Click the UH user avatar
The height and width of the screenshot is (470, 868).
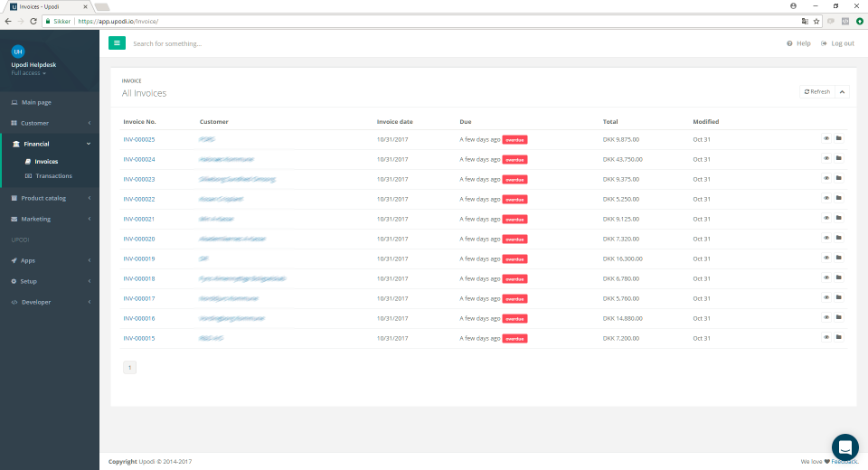18,52
